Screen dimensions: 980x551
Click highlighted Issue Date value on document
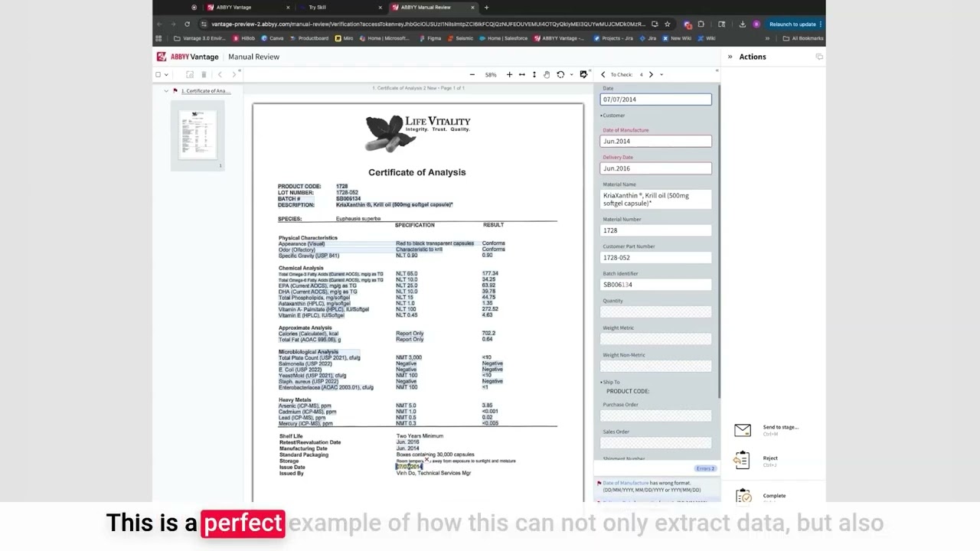tap(409, 467)
